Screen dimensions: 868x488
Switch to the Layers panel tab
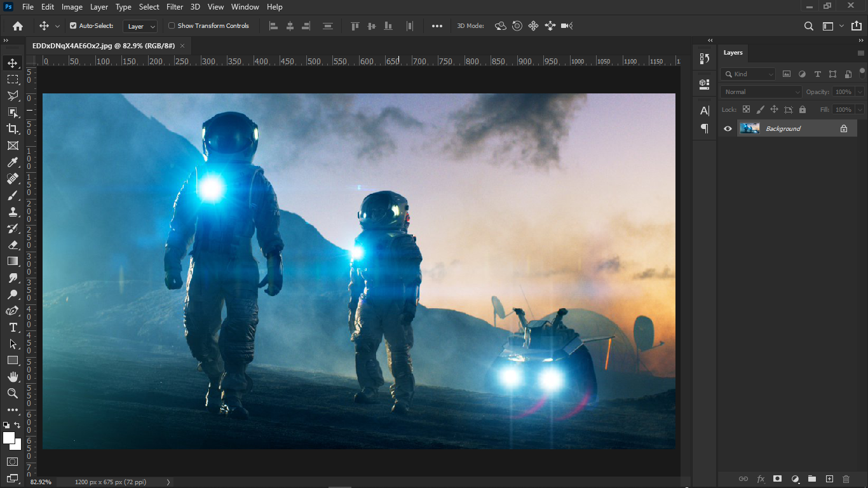(x=733, y=53)
